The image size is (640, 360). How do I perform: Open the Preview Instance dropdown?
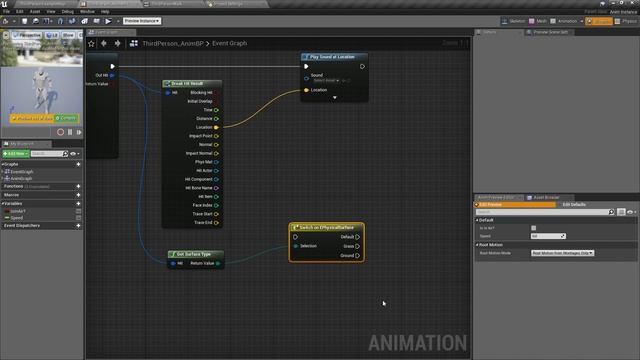click(x=142, y=21)
